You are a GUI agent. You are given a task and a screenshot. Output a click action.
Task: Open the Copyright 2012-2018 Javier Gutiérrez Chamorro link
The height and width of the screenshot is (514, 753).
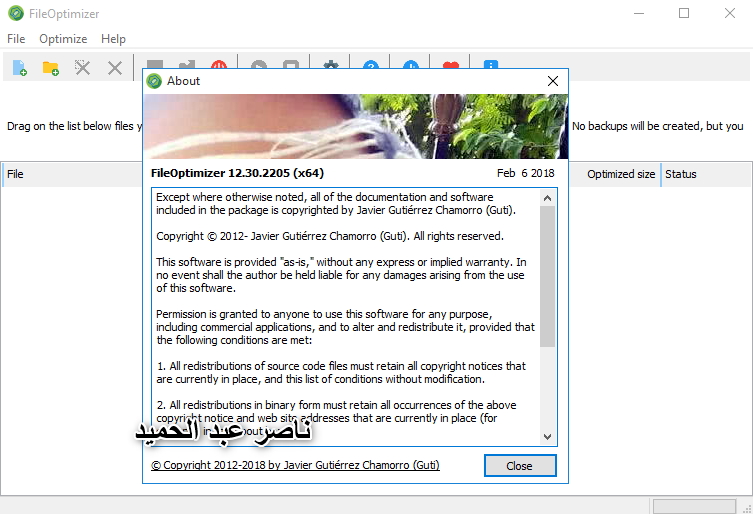(x=295, y=465)
